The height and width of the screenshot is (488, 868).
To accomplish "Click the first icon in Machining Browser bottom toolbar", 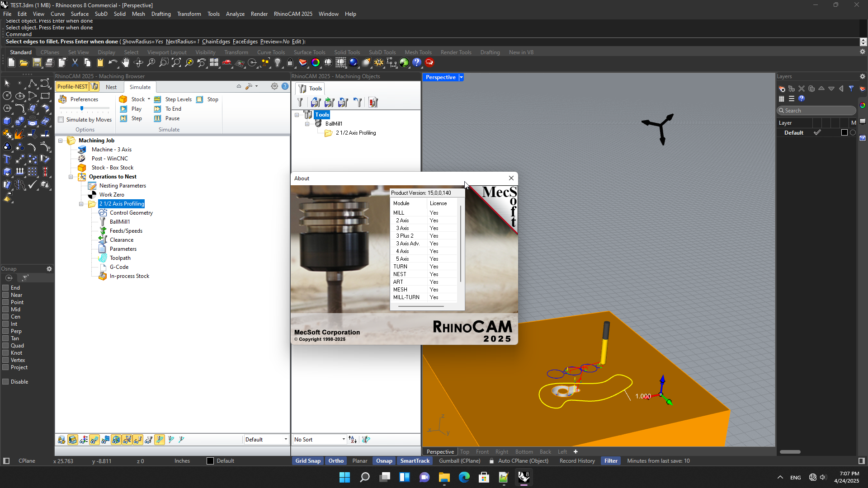I will (61, 440).
